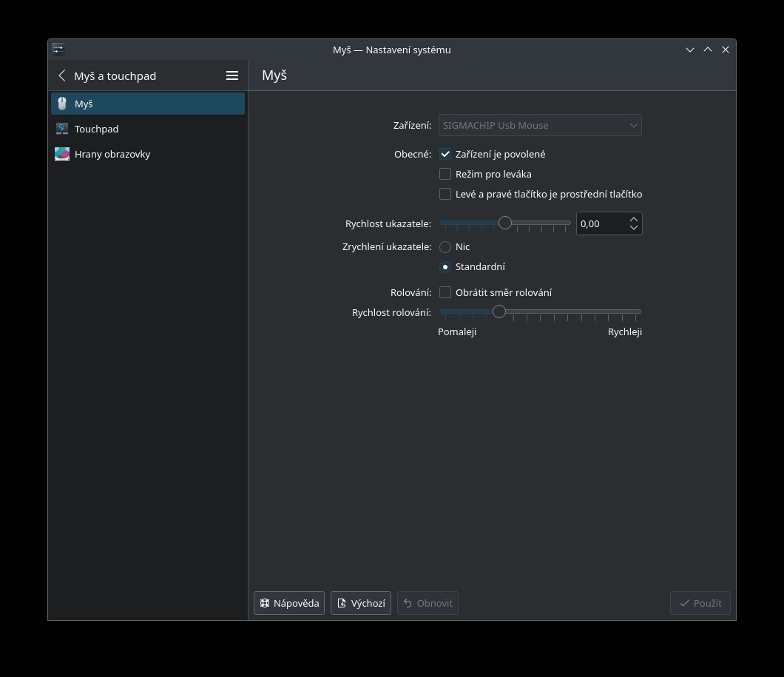Open the hamburger menu in sidebar header
Image resolution: width=784 pixels, height=677 pixels.
[x=232, y=75]
